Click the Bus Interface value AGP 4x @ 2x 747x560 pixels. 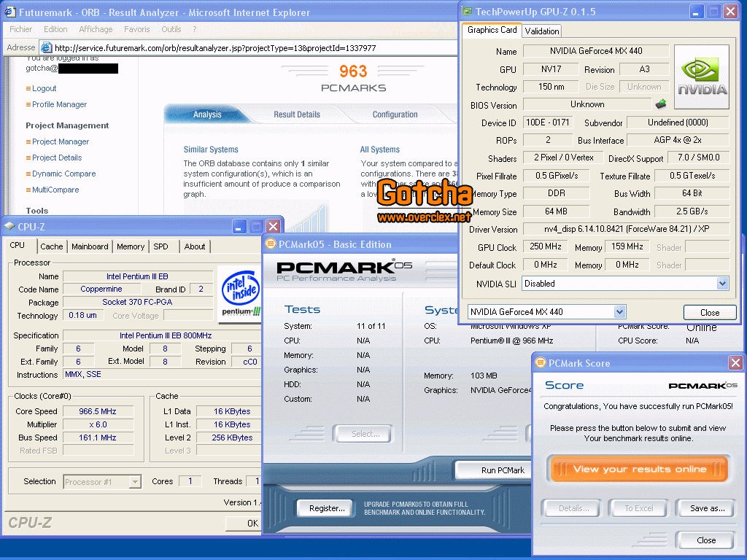click(678, 140)
